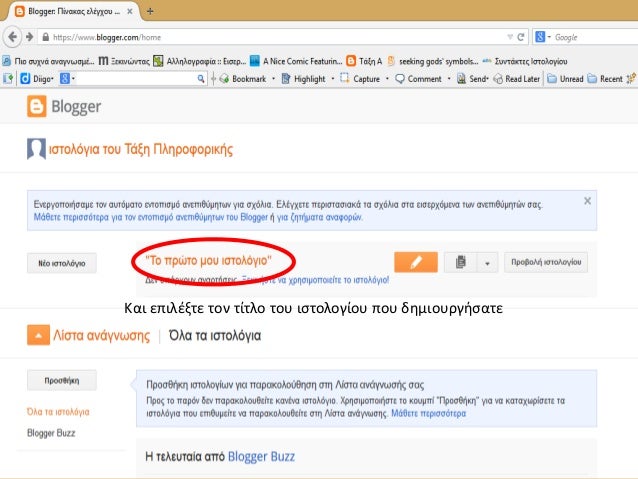638x479 pixels.
Task: Open the Blogger Buzz link in latest heading
Action: click(261, 457)
